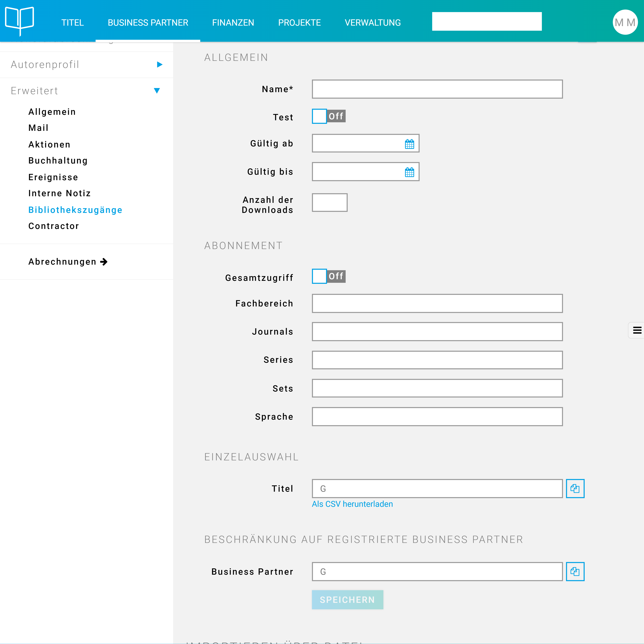Click copy icon next to Business Partner field
Viewport: 644px width, 644px height.
(575, 572)
